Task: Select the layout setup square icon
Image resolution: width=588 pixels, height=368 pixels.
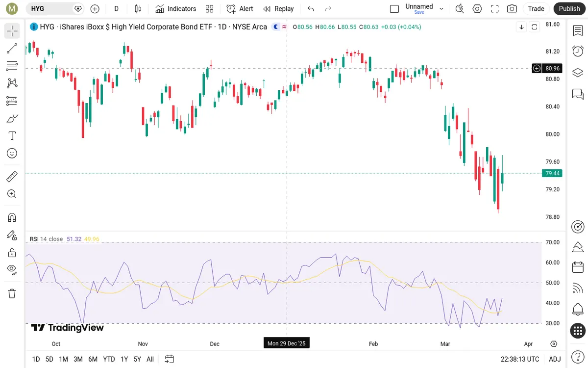Action: tap(394, 8)
